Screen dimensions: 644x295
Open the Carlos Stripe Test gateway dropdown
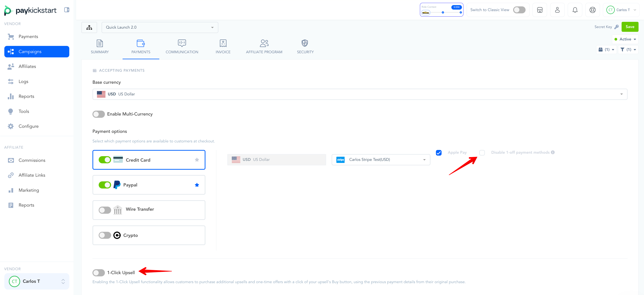381,160
